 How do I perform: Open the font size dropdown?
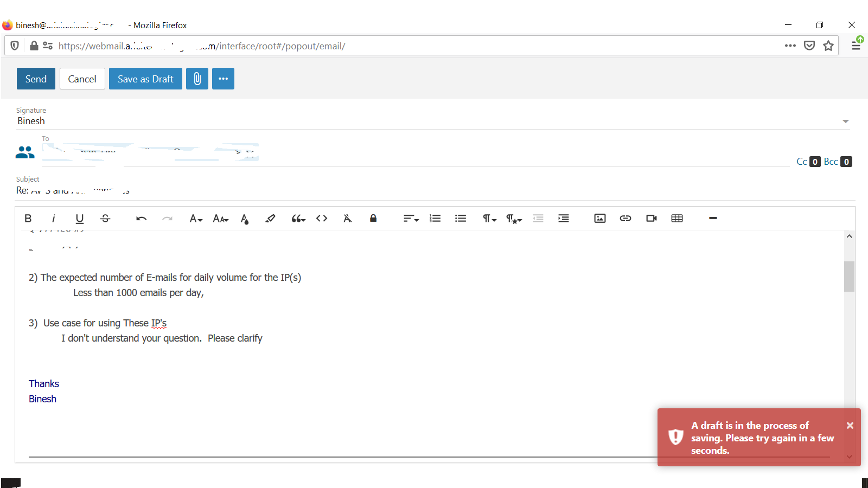[x=220, y=219]
